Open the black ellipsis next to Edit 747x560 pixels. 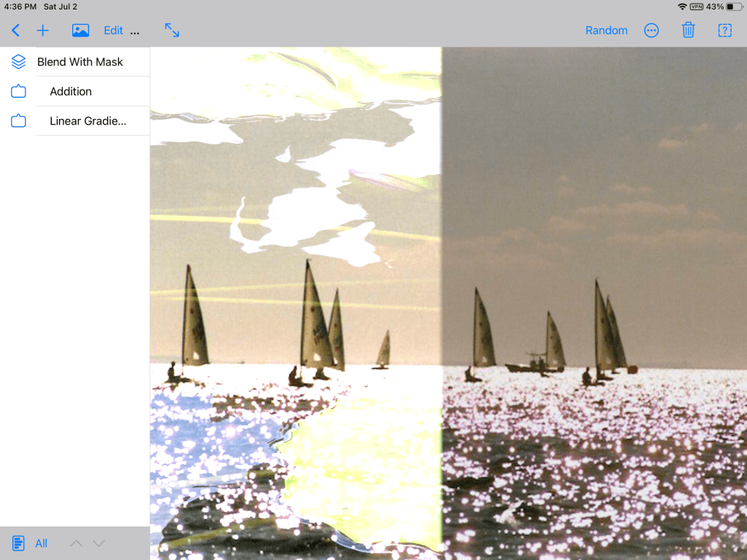(134, 31)
